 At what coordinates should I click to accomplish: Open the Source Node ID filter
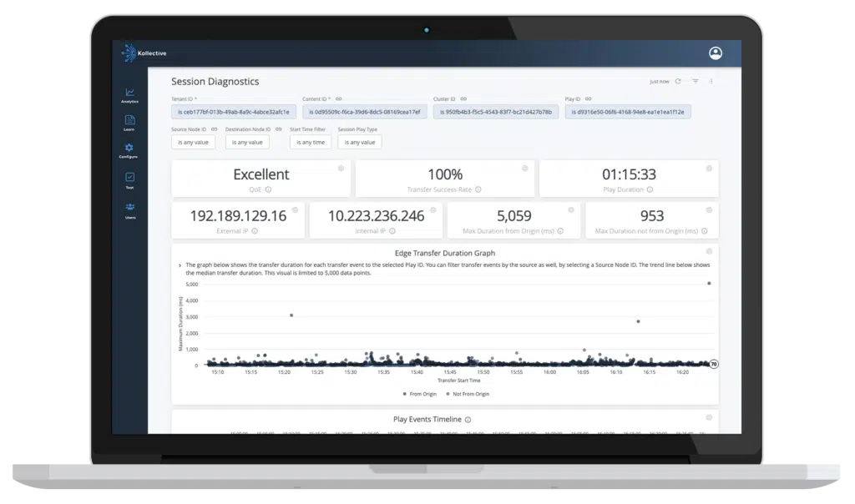click(193, 142)
